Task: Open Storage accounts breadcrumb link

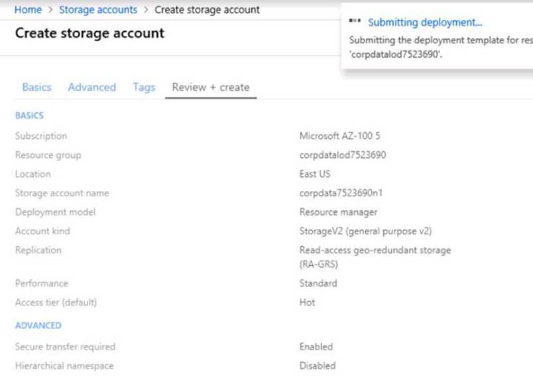Action: click(98, 9)
